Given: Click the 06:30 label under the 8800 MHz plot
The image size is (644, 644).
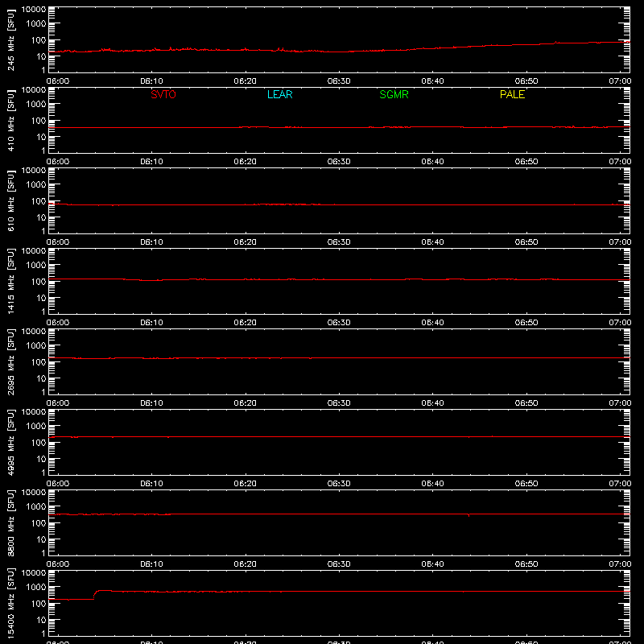Looking at the screenshot, I should click(339, 564).
